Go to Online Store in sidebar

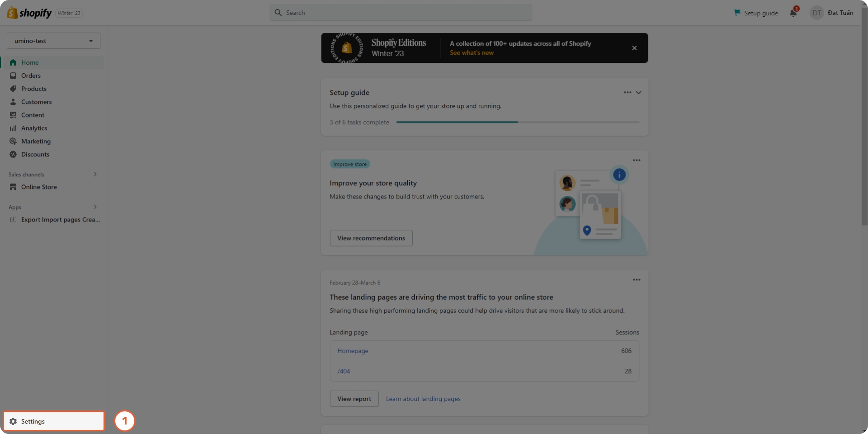(x=39, y=187)
